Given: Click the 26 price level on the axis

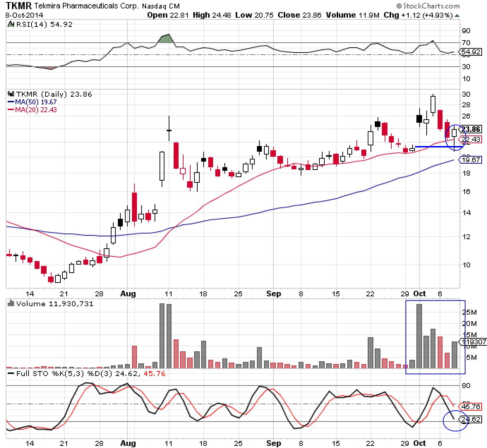Looking at the screenshot, I should (466, 116).
